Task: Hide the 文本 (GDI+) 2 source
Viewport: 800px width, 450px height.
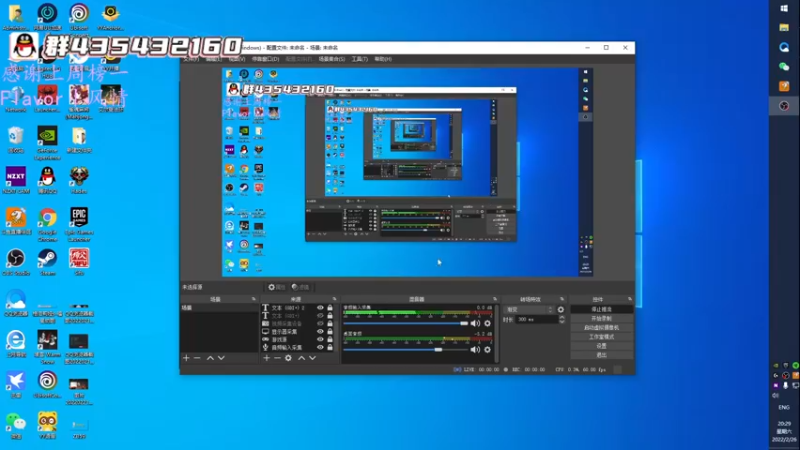Action: pos(320,308)
